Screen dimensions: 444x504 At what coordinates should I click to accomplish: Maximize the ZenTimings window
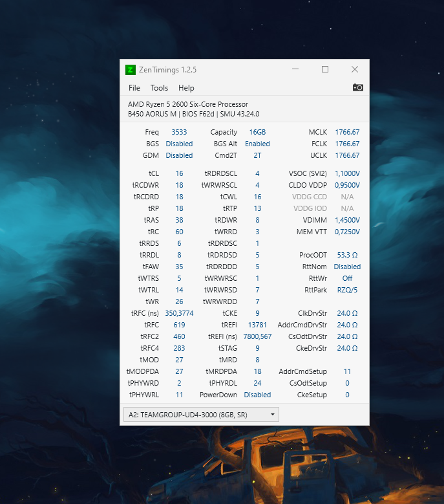click(325, 69)
